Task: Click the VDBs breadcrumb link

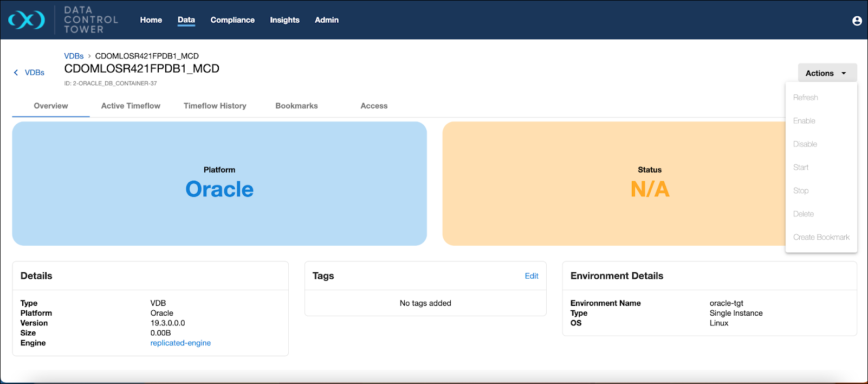Action: [x=74, y=56]
